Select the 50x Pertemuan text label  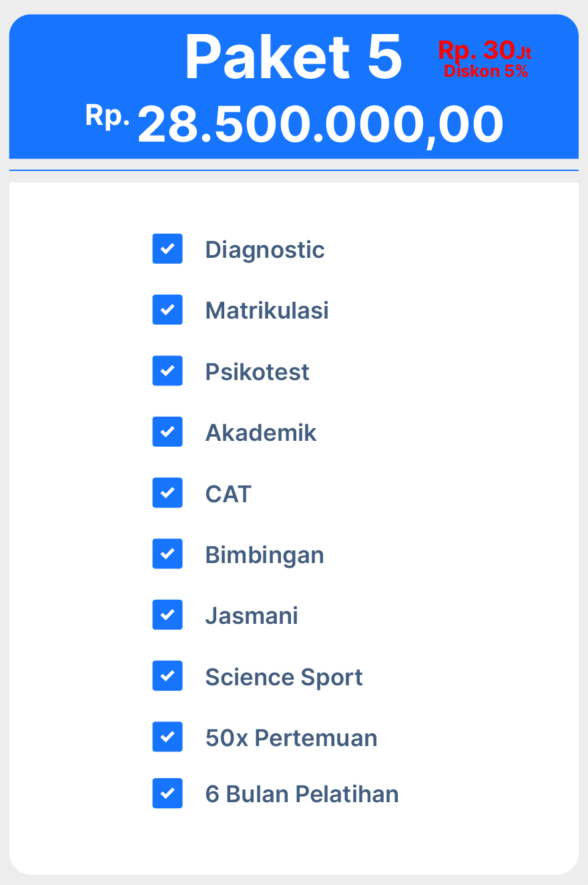(291, 738)
